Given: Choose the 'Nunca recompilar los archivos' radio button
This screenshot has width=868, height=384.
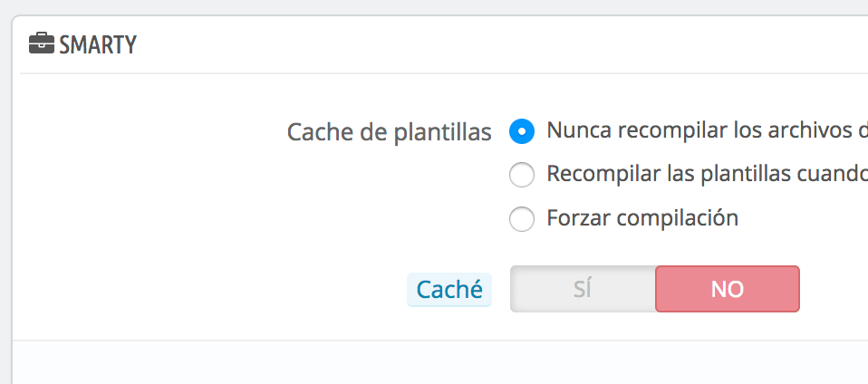Looking at the screenshot, I should tap(522, 131).
